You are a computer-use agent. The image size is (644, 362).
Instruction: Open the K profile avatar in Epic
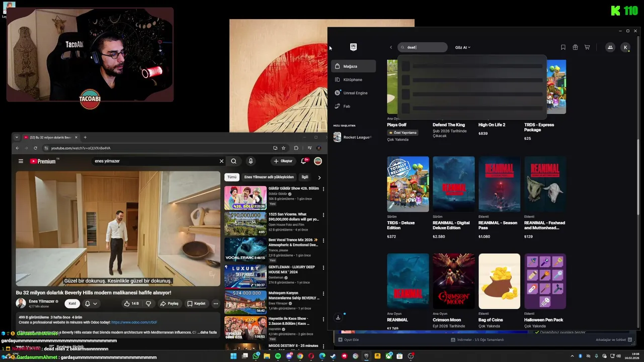(x=625, y=47)
